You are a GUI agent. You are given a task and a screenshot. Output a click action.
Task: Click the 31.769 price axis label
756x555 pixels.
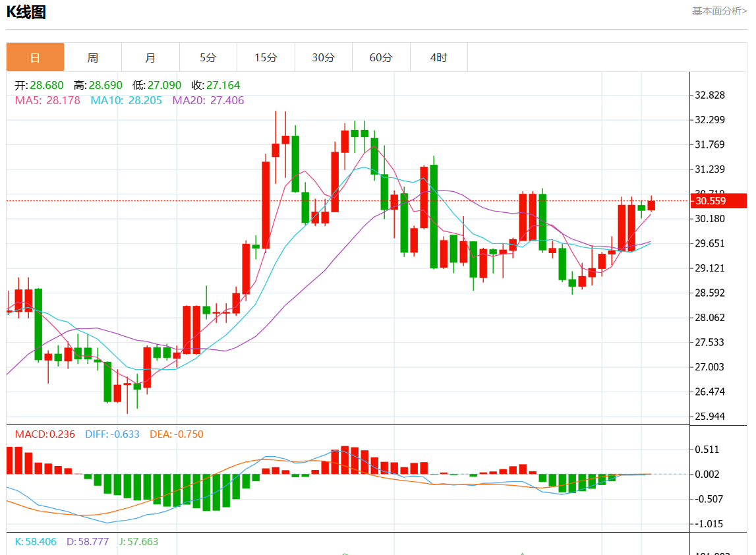click(x=710, y=144)
